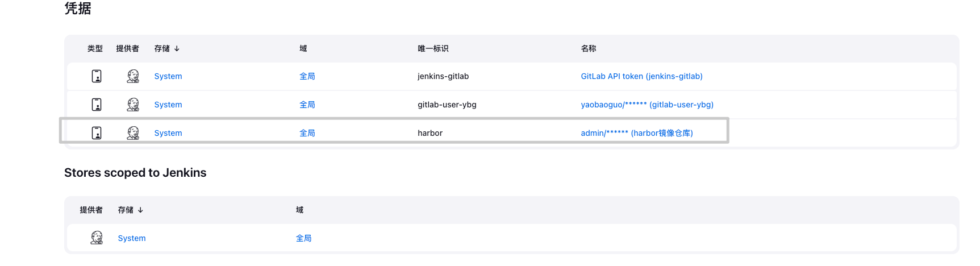Click Jenkins provider icon in jenkins-gitlab row
Viewport: 980px width, 266px height.
click(x=133, y=76)
